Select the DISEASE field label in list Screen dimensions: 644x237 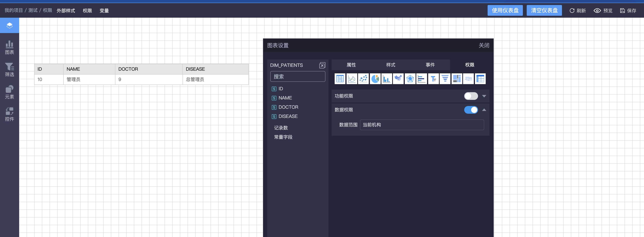click(x=288, y=117)
